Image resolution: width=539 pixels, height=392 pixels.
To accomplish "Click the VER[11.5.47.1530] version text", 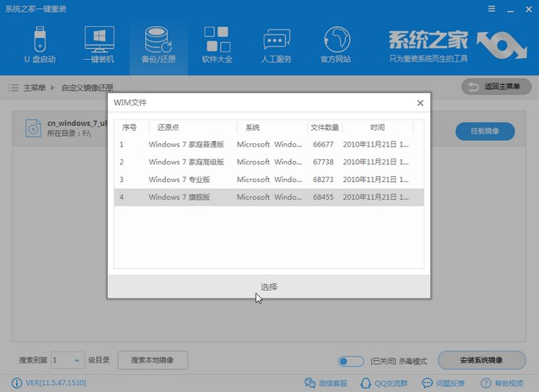I will 56,383.
